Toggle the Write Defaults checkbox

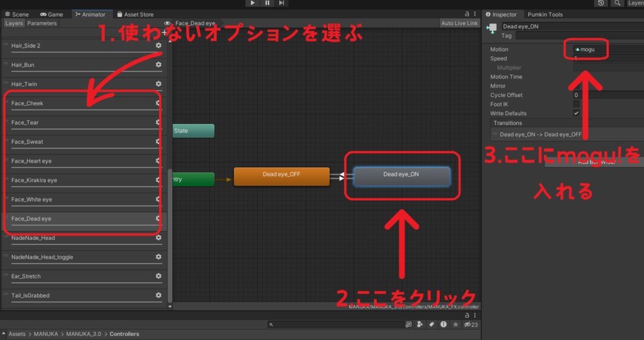tap(576, 113)
